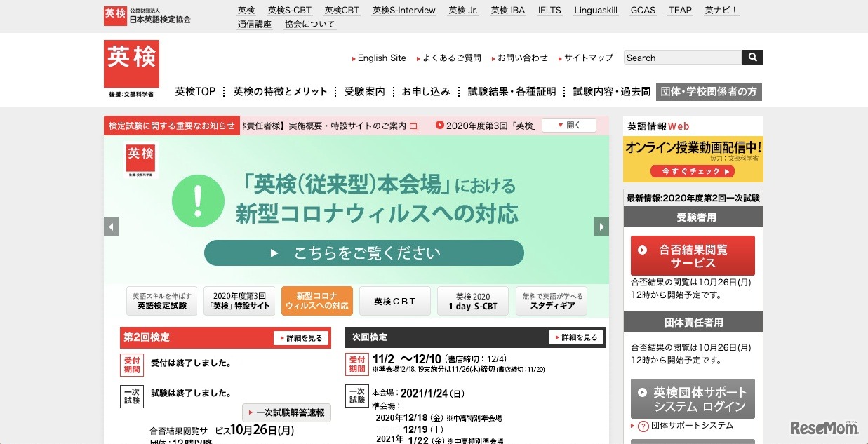This screenshot has height=444, width=868.
Task: Click the left carousel arrow
Action: [111, 226]
